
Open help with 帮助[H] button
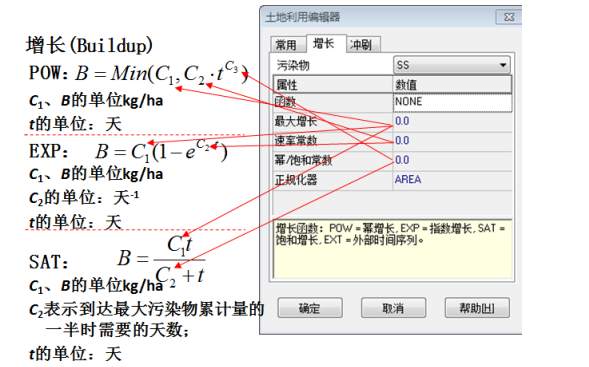click(x=477, y=308)
